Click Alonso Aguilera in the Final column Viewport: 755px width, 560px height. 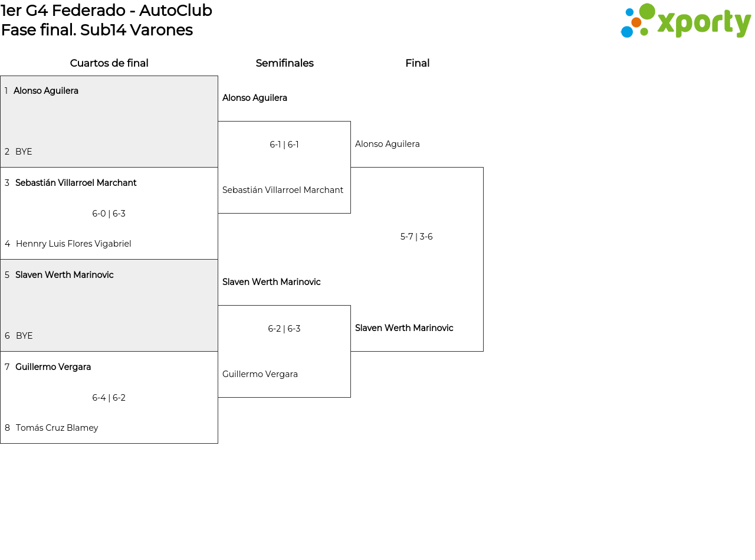pyautogui.click(x=388, y=144)
